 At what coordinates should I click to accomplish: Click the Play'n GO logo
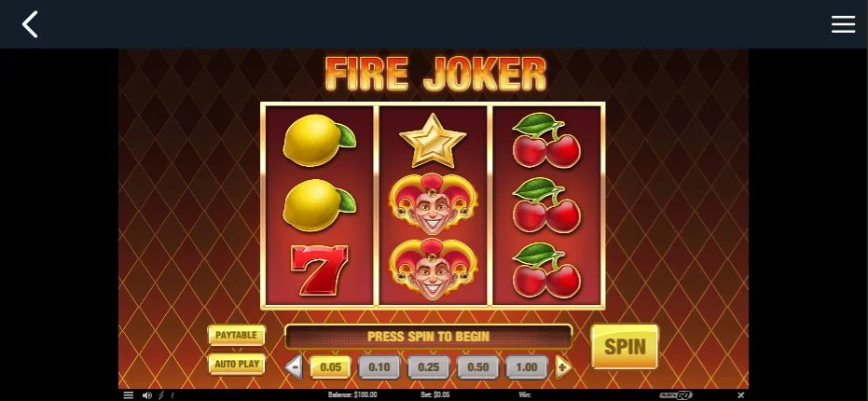676,394
